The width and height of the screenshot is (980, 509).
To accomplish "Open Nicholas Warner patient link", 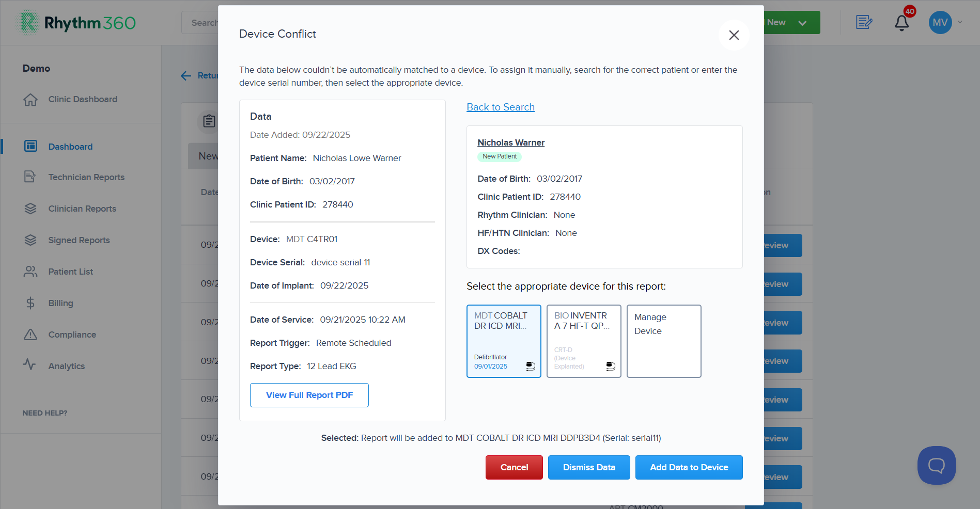I will pos(511,142).
